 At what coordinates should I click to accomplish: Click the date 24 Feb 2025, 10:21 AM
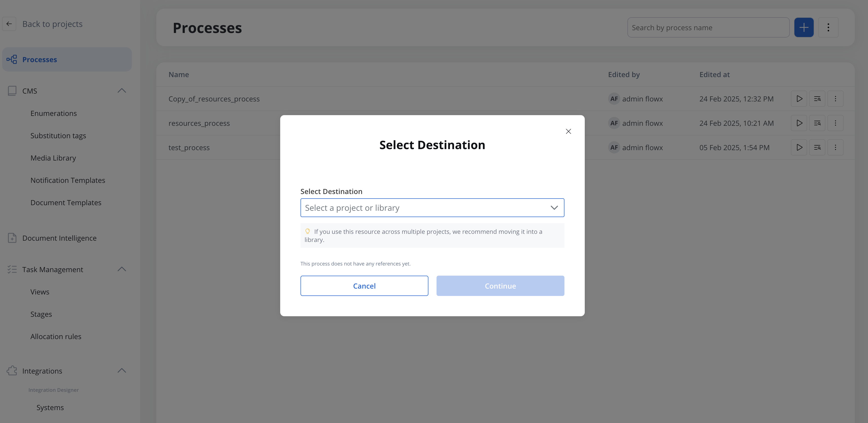coord(736,123)
